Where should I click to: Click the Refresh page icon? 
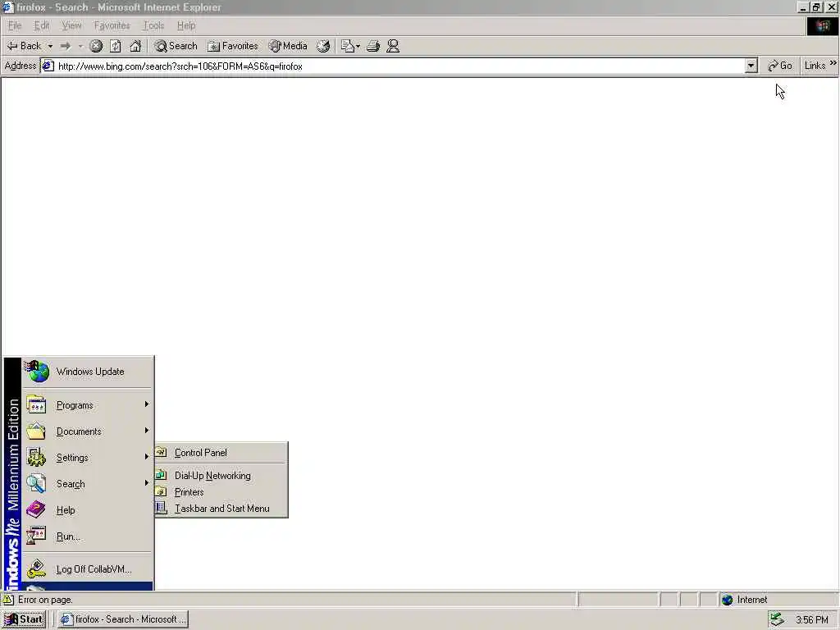tap(115, 46)
